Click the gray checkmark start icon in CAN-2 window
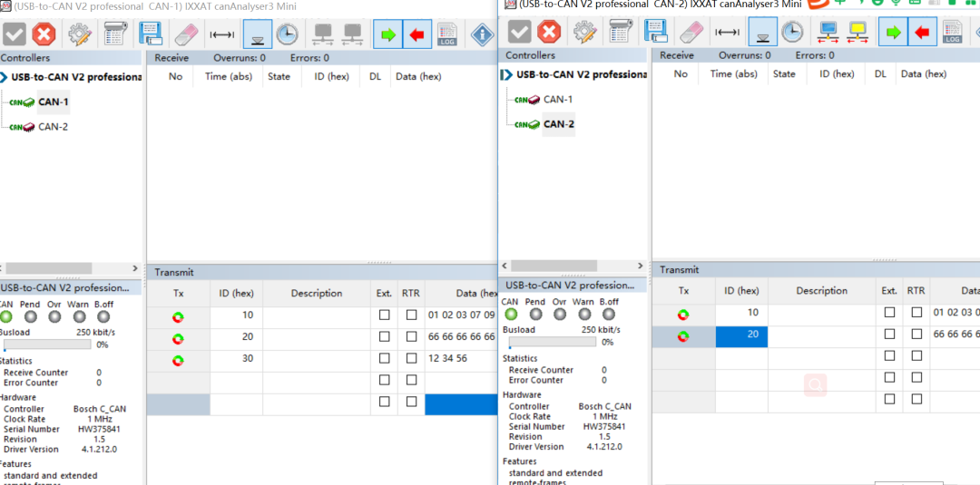The width and height of the screenshot is (980, 485). click(519, 31)
